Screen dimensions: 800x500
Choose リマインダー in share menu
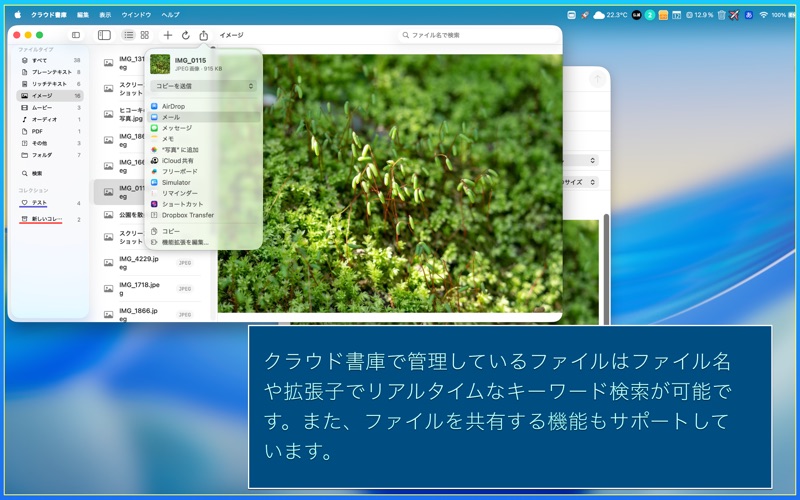[204, 193]
